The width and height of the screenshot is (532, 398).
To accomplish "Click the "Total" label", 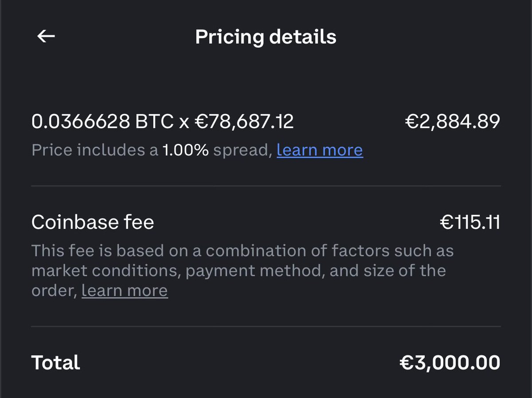I will point(56,363).
